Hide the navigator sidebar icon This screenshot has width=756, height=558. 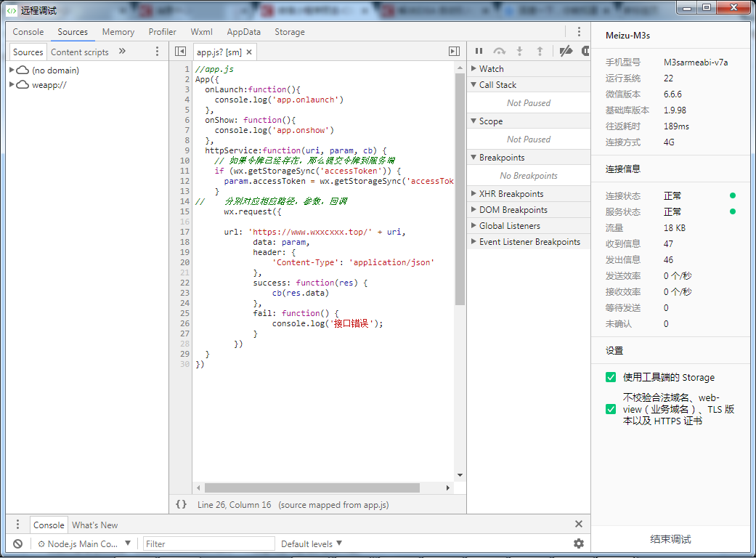click(180, 52)
